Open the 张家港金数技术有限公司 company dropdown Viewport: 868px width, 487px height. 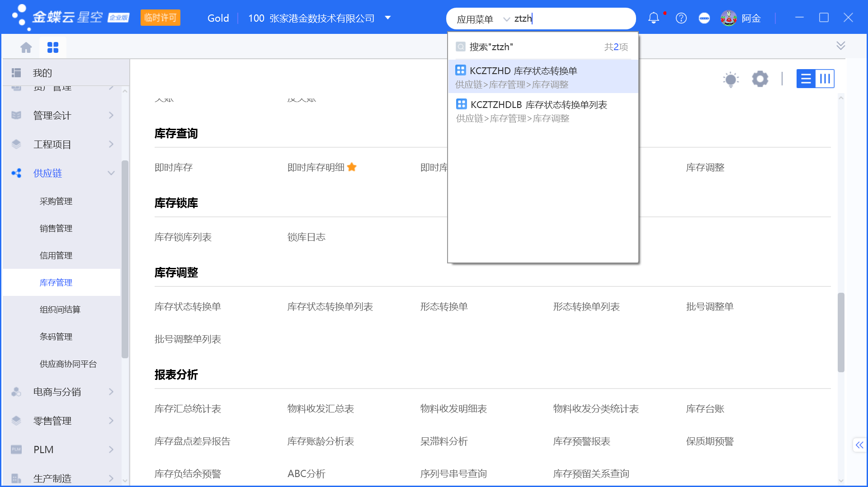(x=387, y=18)
